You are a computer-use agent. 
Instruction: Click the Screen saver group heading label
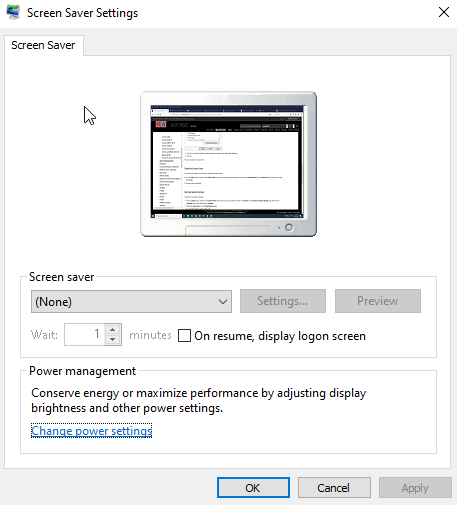pyautogui.click(x=61, y=277)
